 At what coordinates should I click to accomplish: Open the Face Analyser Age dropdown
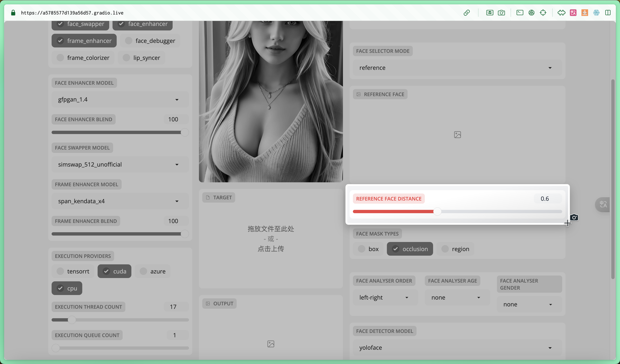click(x=457, y=297)
